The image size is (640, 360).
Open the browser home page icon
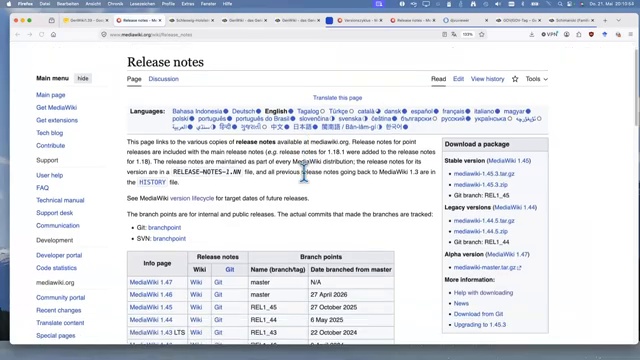coord(53,35)
